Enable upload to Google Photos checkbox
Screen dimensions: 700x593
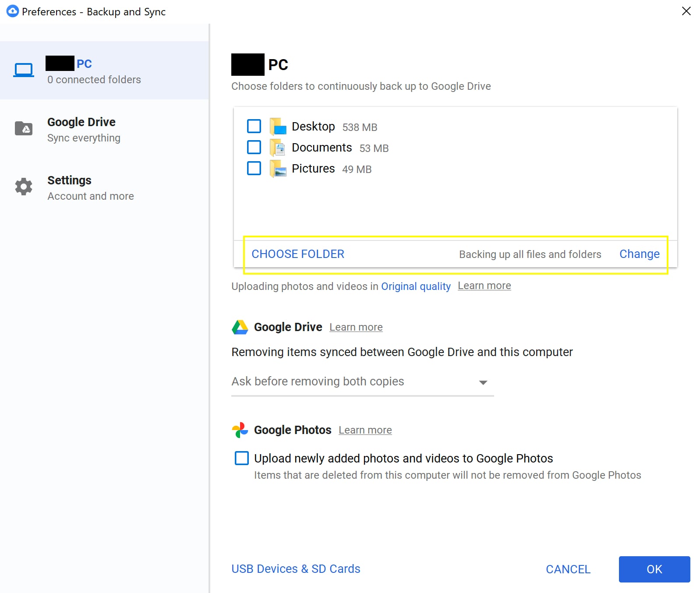(x=242, y=458)
